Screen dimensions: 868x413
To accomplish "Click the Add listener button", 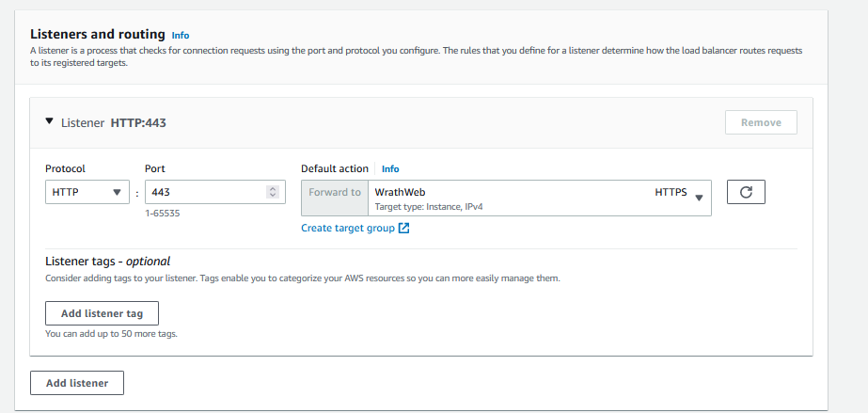I will (x=77, y=383).
